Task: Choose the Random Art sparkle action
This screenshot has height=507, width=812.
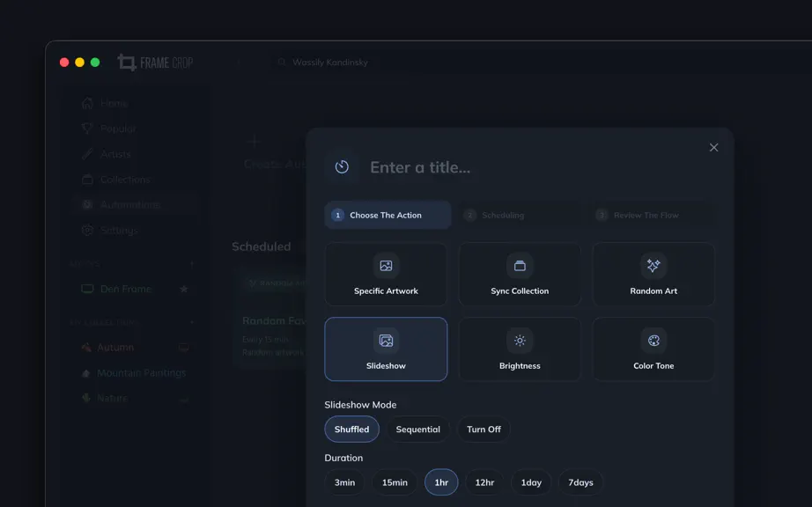Action: click(653, 275)
